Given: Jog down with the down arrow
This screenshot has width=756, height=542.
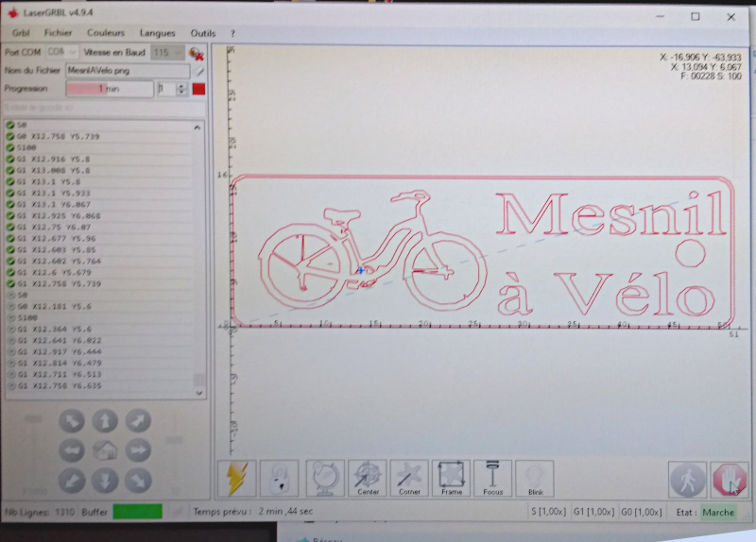Looking at the screenshot, I should tap(105, 481).
